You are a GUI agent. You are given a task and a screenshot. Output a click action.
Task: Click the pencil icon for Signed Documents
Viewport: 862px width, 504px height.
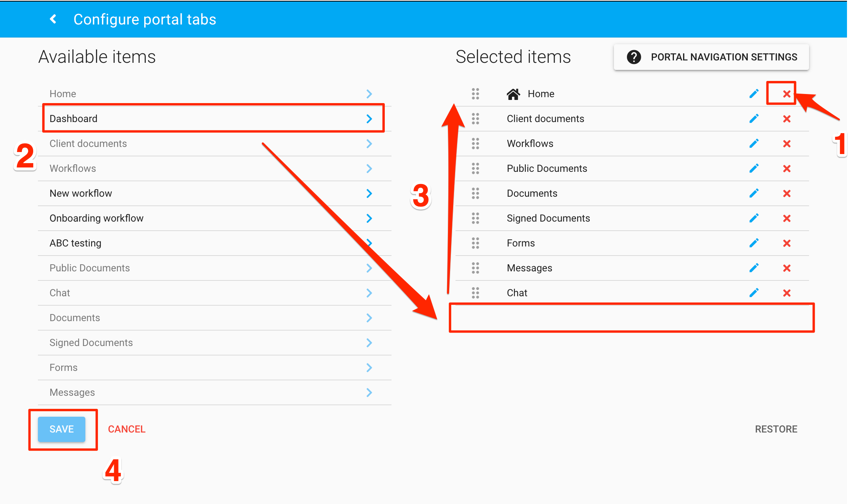pos(754,218)
